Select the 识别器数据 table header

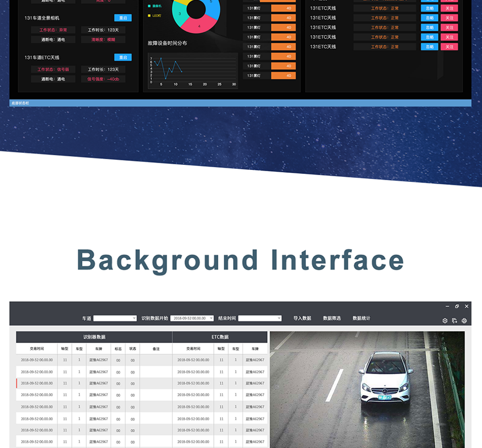94,337
